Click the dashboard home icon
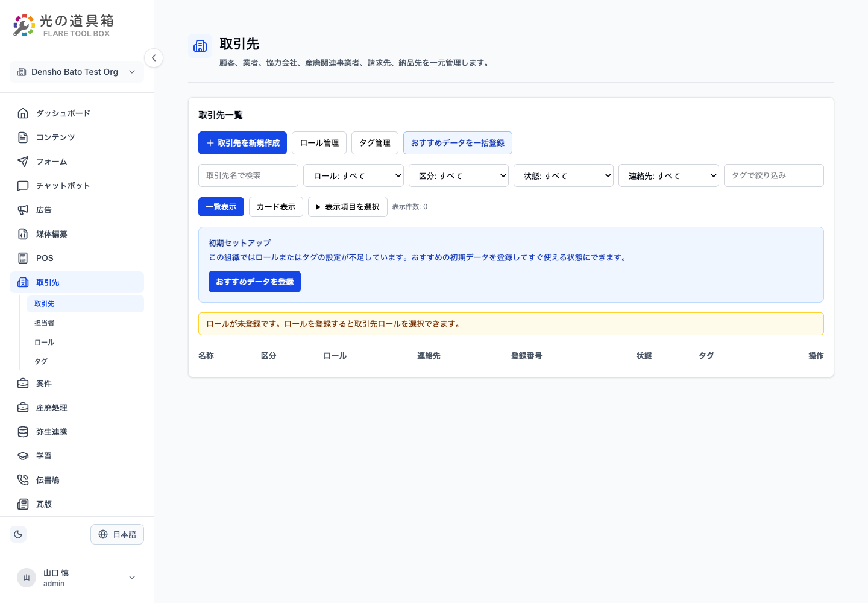Viewport: 868px width, 603px height. [x=23, y=113]
